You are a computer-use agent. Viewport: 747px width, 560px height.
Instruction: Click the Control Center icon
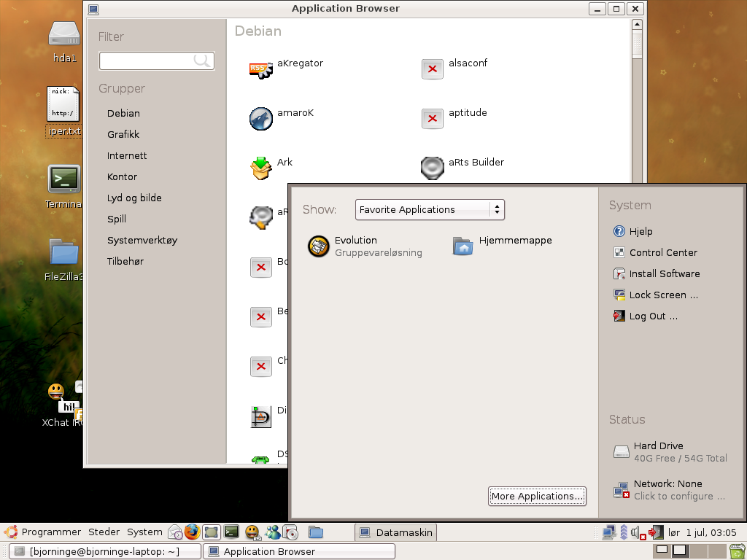click(619, 252)
